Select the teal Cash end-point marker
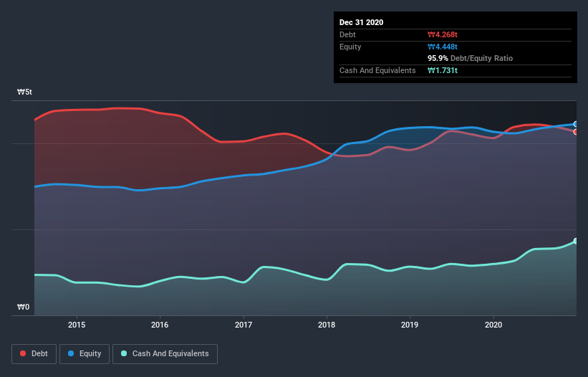The width and height of the screenshot is (588, 377). coord(576,241)
